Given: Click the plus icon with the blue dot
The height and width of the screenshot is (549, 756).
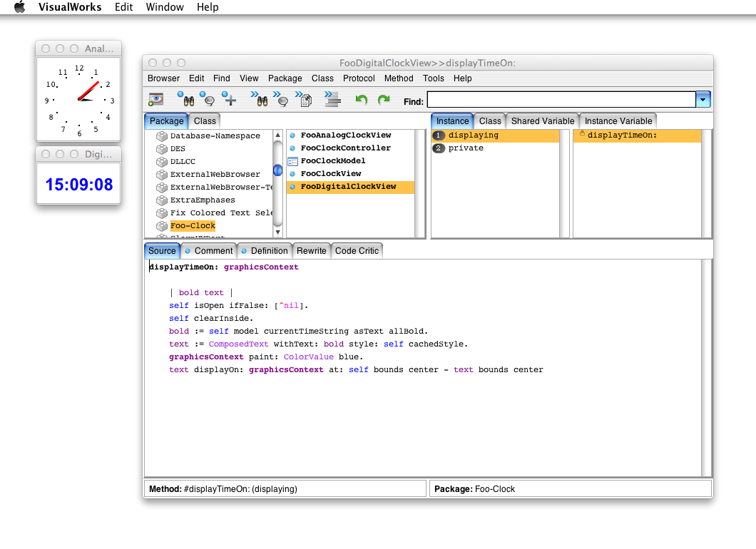Looking at the screenshot, I should pos(229,99).
